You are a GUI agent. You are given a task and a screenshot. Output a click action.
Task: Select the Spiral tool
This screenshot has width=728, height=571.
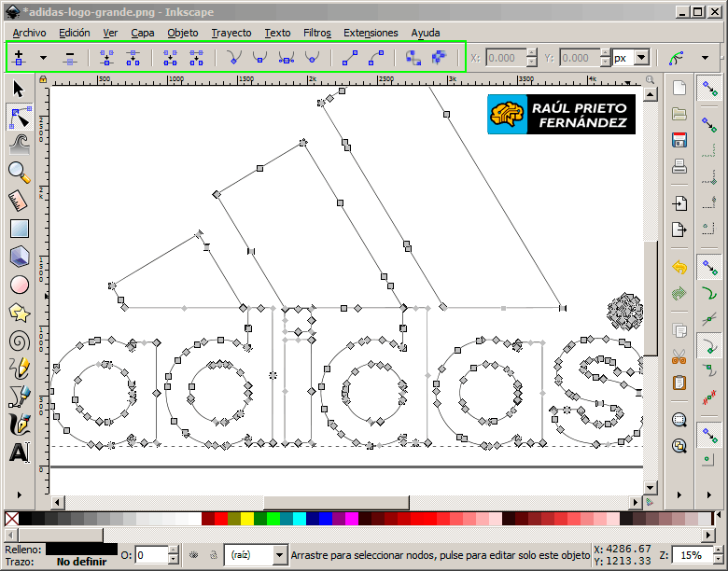pos(19,341)
